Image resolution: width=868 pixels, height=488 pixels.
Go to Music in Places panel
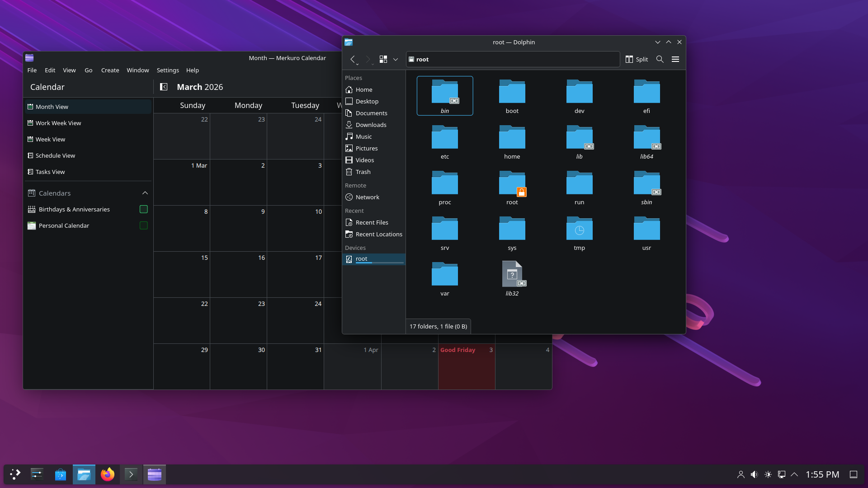pos(374,136)
